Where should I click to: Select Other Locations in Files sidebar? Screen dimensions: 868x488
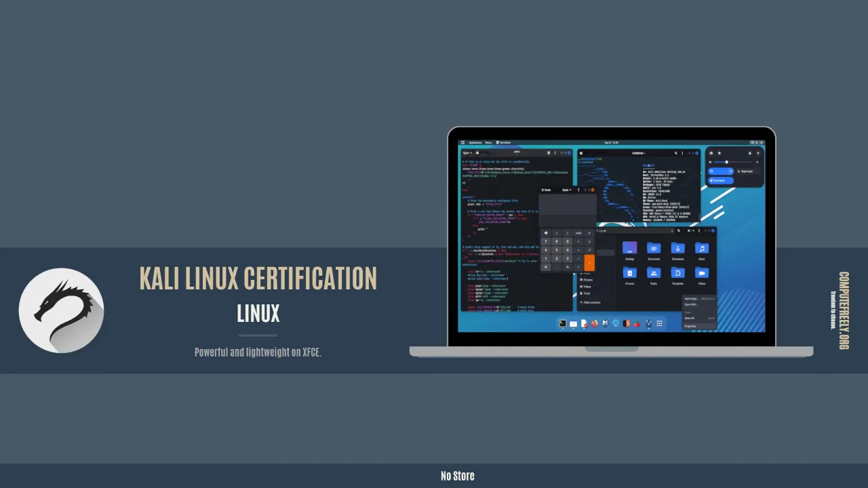(x=590, y=302)
